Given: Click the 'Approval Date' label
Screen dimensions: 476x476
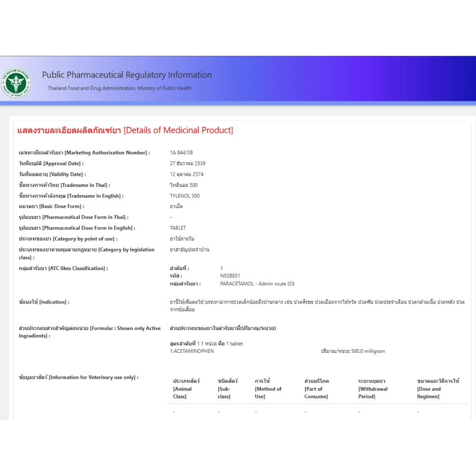Looking at the screenshot, I should [x=51, y=163].
